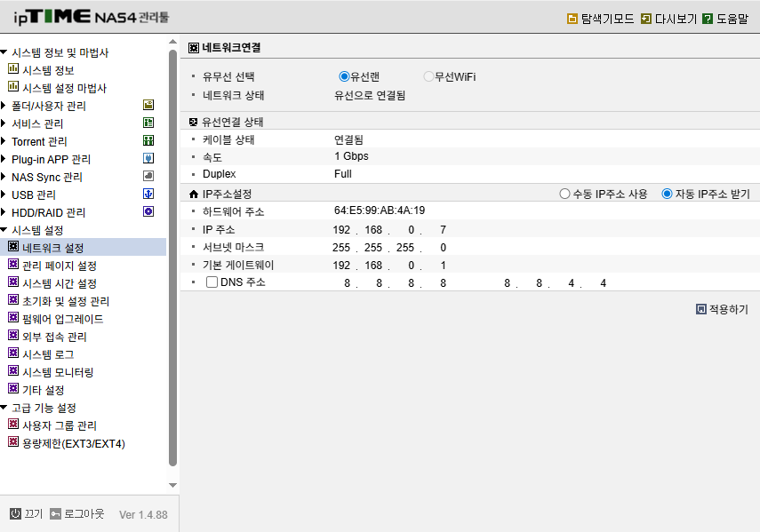Click the 도움말 help icon
This screenshot has height=532, width=760.
(708, 19)
